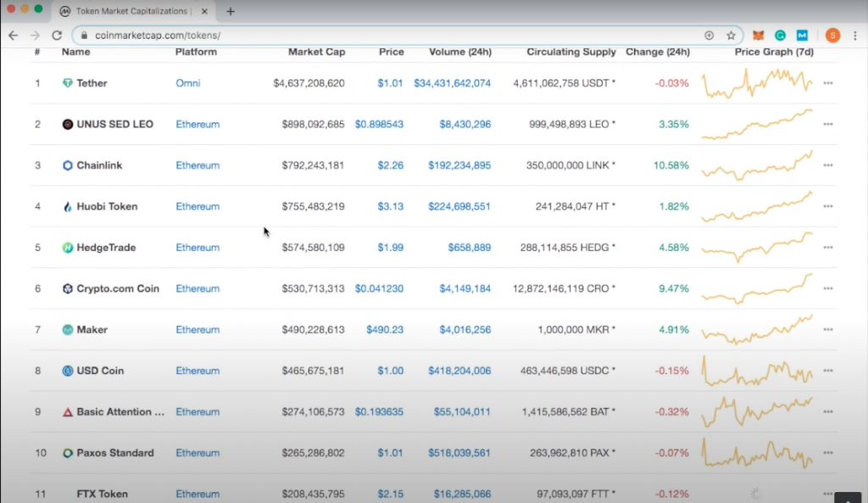
Task: Open a new browser tab
Action: coord(231,11)
